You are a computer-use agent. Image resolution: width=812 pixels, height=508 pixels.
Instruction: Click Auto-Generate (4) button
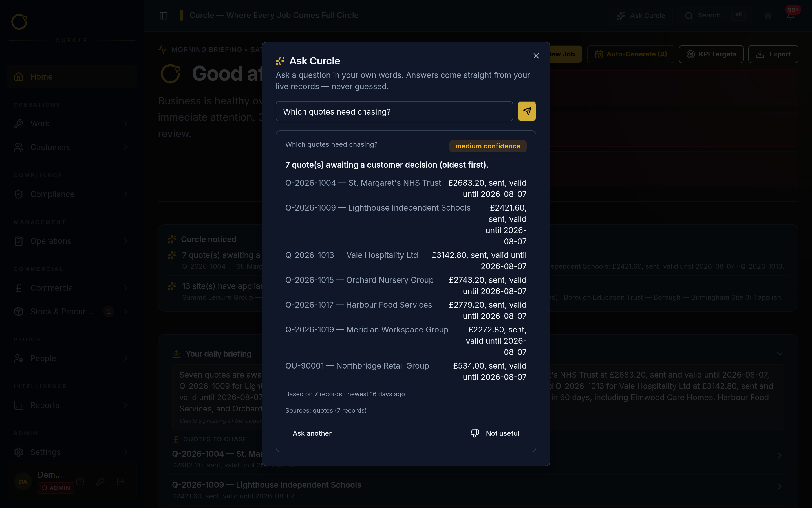click(x=630, y=54)
